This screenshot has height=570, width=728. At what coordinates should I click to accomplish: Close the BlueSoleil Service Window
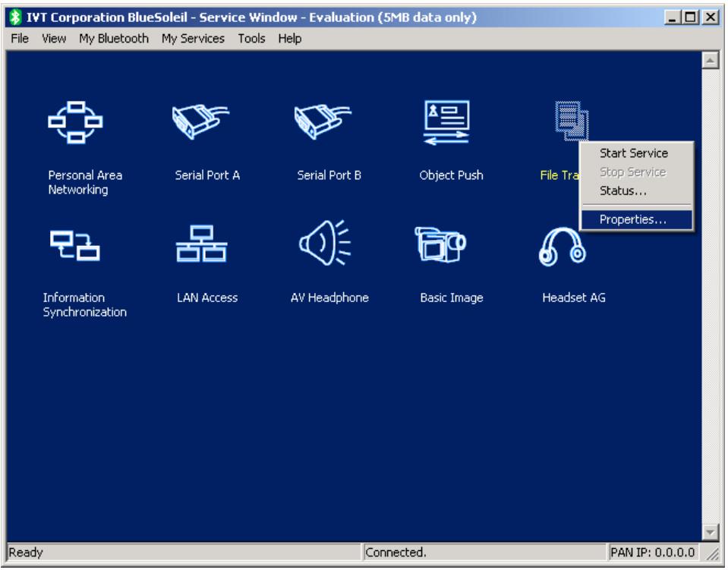(710, 17)
